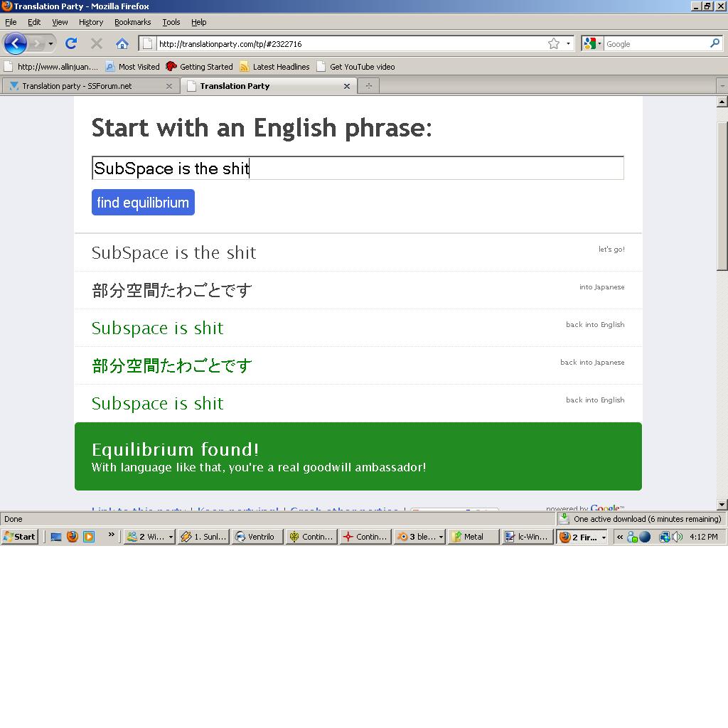Click the network connection tray icon
This screenshot has height=728, width=728.
click(x=665, y=537)
